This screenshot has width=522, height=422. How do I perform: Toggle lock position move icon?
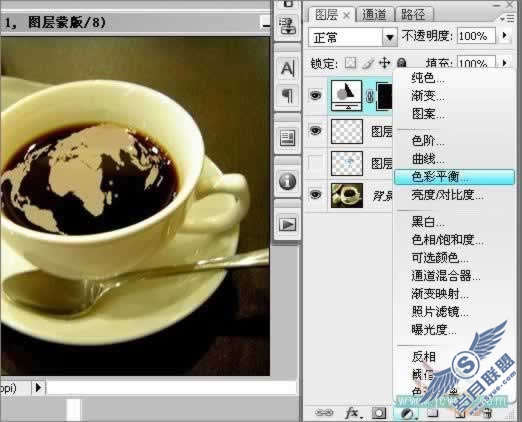[385, 63]
